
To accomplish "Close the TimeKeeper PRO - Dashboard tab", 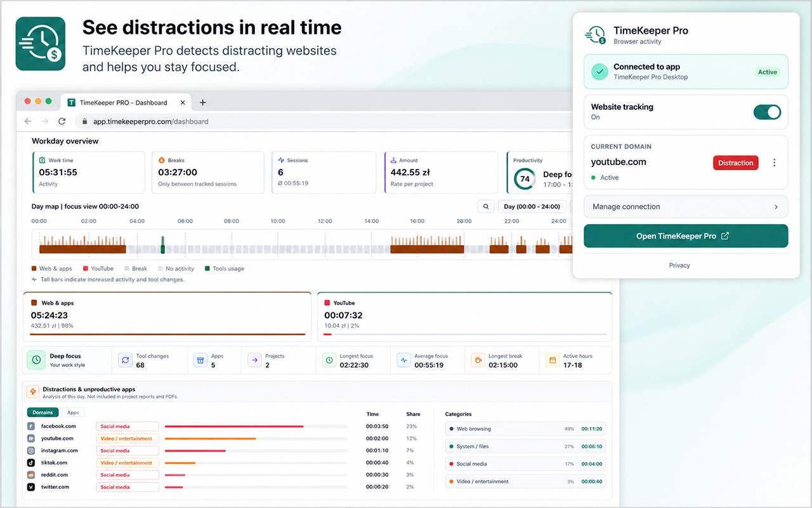I will [x=183, y=102].
